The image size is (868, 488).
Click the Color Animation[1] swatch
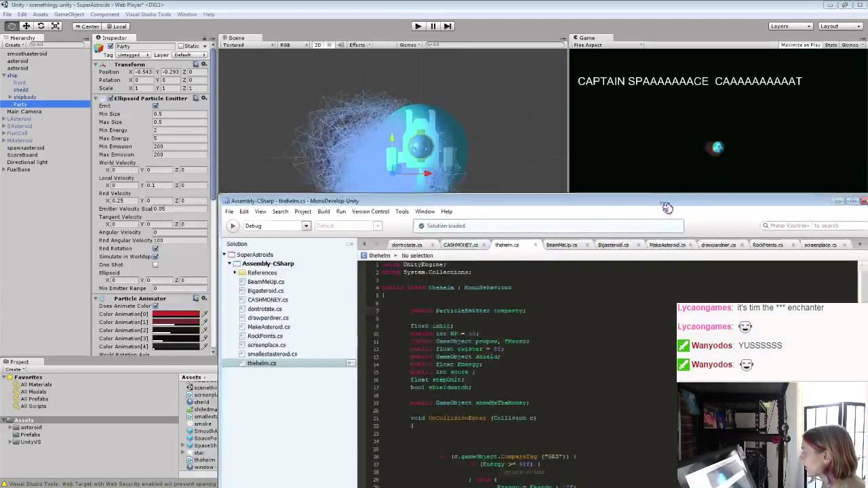pyautogui.click(x=176, y=323)
